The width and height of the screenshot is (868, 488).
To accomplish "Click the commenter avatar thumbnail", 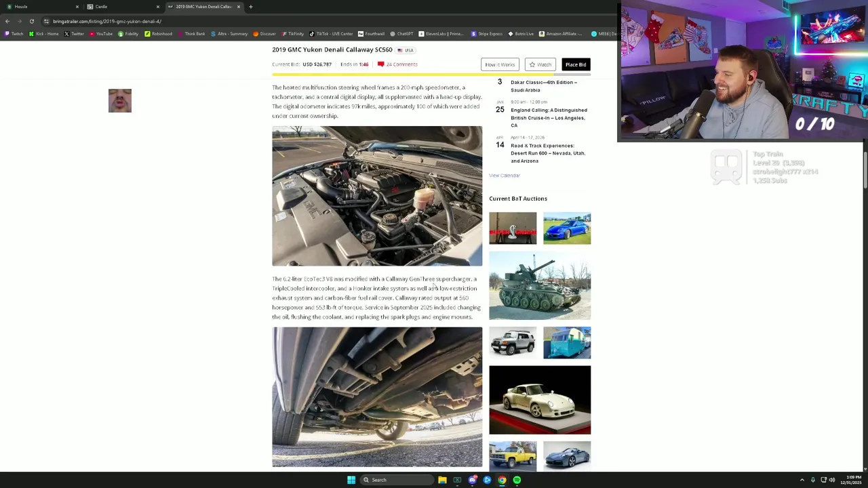I will (120, 100).
